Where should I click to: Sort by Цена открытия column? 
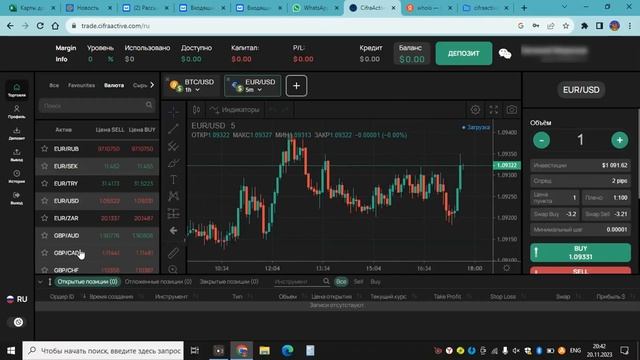pyautogui.click(x=331, y=297)
